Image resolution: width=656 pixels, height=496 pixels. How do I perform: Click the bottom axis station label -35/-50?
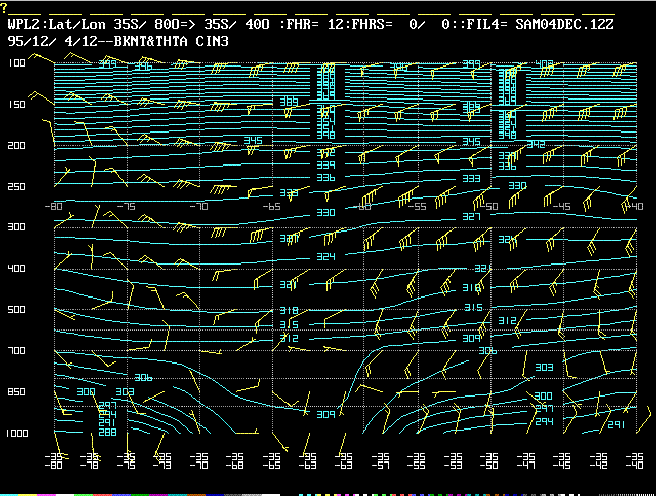coord(489,461)
